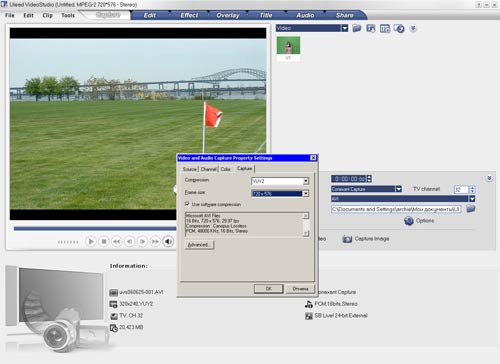Play the preview video
Viewport: 500px width, 364px height.
pyautogui.click(x=91, y=241)
